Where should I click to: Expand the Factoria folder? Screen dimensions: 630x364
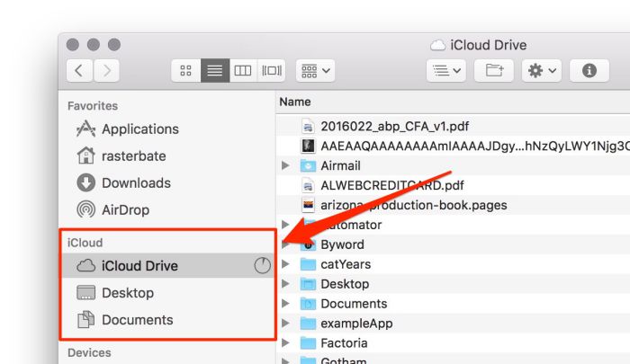click(x=285, y=342)
